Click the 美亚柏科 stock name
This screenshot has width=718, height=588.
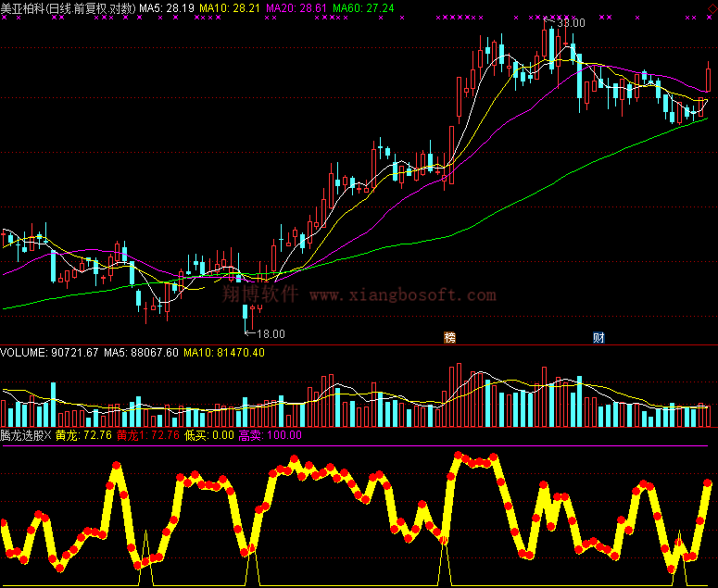coord(23,7)
